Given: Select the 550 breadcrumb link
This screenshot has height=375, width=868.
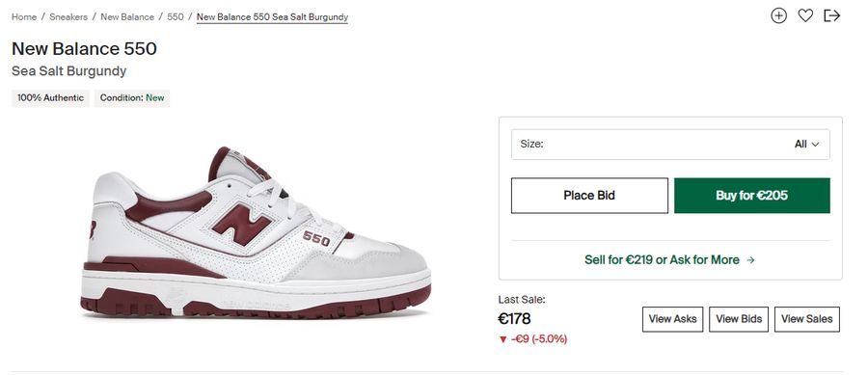Looking at the screenshot, I should click(176, 16).
